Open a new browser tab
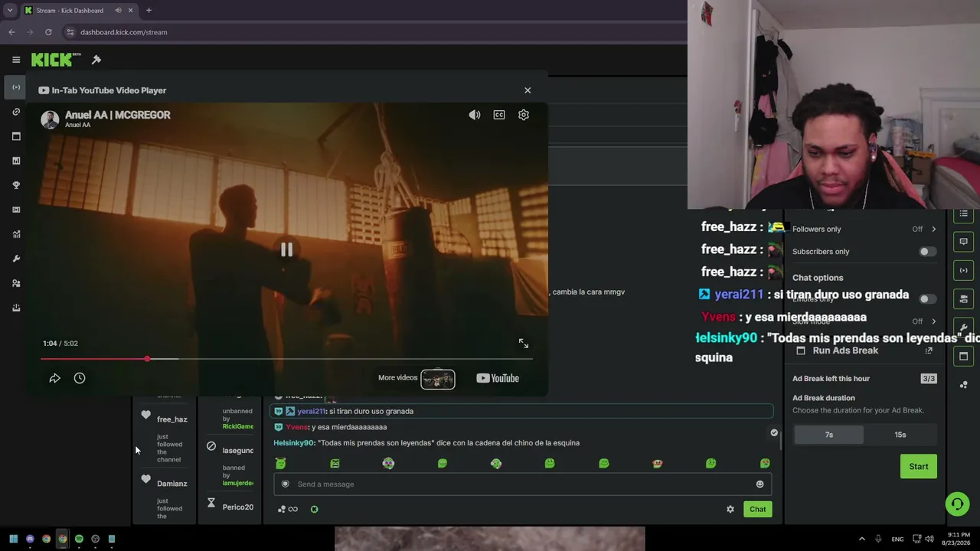 149,11
